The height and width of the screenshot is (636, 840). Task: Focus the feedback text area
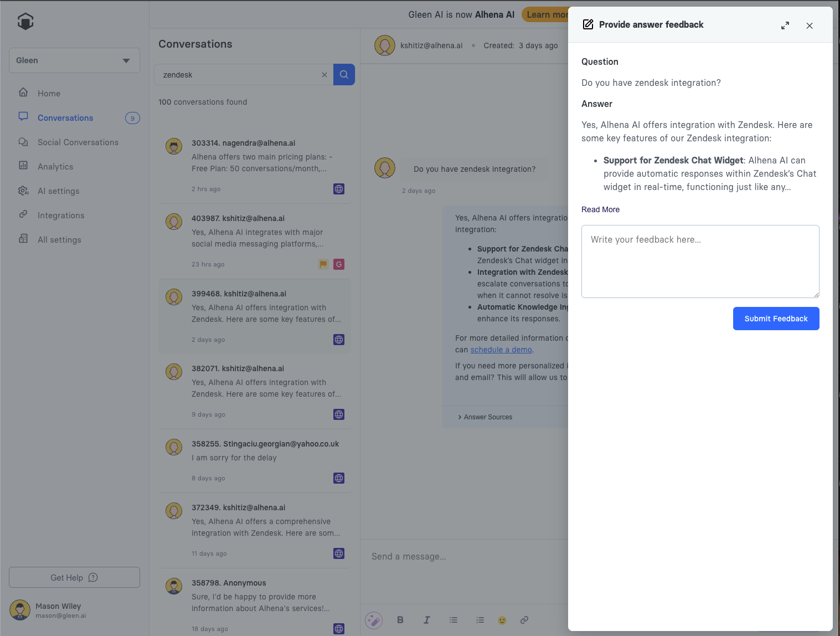coord(700,261)
